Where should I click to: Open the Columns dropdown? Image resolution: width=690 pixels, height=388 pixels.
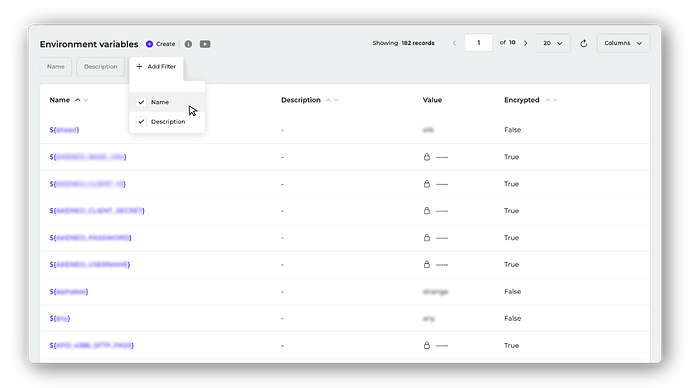tap(623, 43)
